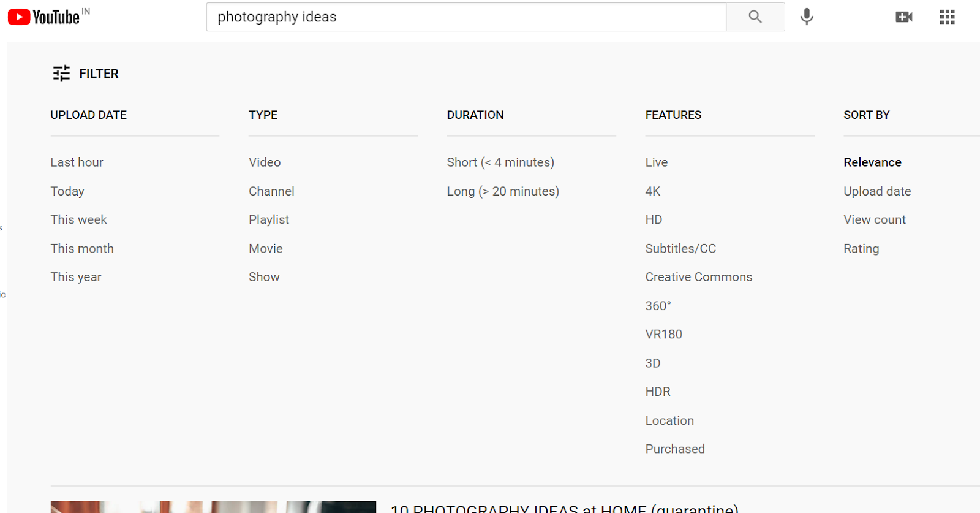Enable the 4K feature filter
The image size is (980, 513).
652,191
